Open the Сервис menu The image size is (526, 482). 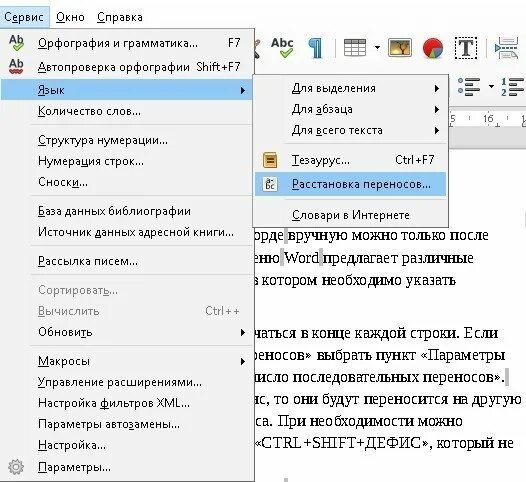click(24, 17)
